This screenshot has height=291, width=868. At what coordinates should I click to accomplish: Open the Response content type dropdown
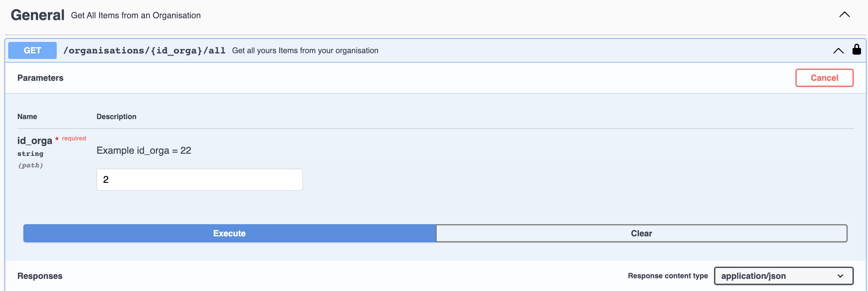pos(783,276)
